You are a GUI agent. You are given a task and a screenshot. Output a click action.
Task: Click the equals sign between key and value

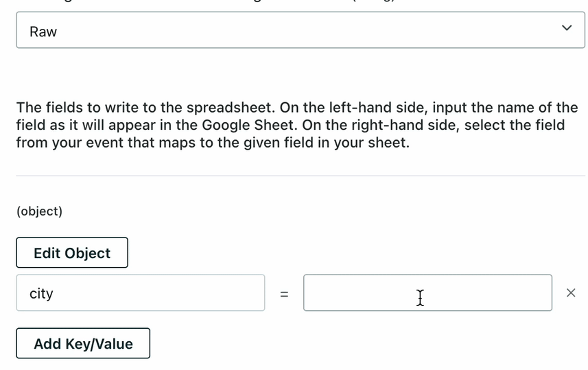pos(284,294)
